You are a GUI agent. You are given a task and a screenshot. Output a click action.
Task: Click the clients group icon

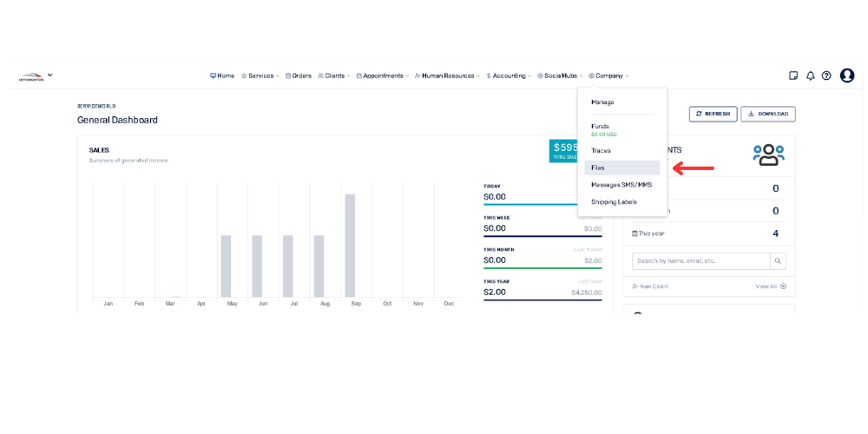point(768,155)
